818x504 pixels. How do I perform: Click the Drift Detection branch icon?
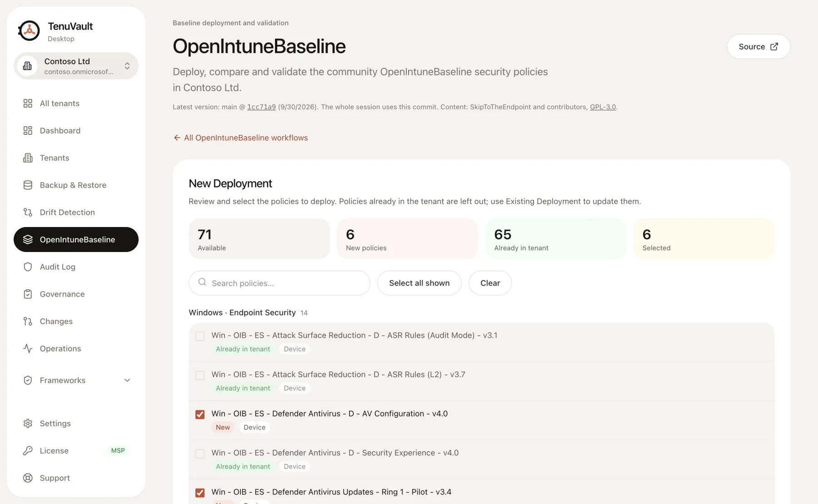coord(28,212)
